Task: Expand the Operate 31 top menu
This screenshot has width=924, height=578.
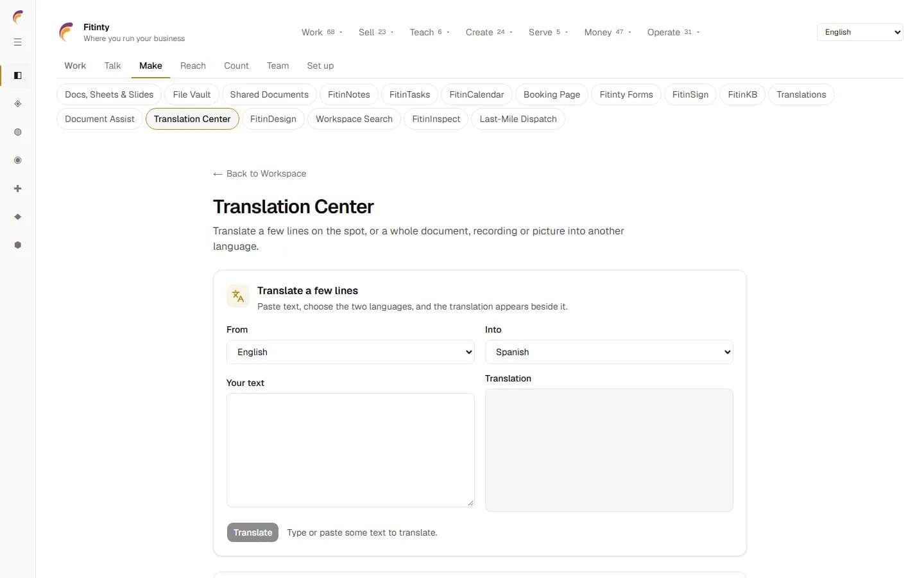Action: pyautogui.click(x=673, y=32)
